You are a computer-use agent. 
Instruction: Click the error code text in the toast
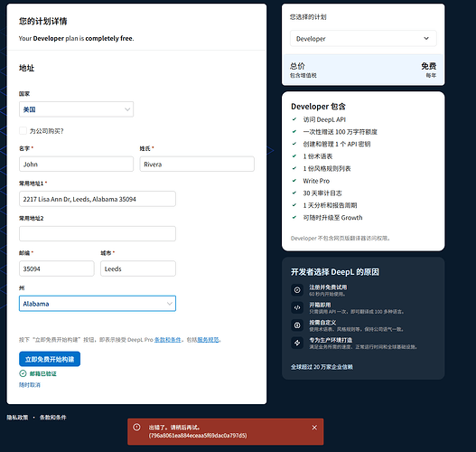(x=198, y=436)
